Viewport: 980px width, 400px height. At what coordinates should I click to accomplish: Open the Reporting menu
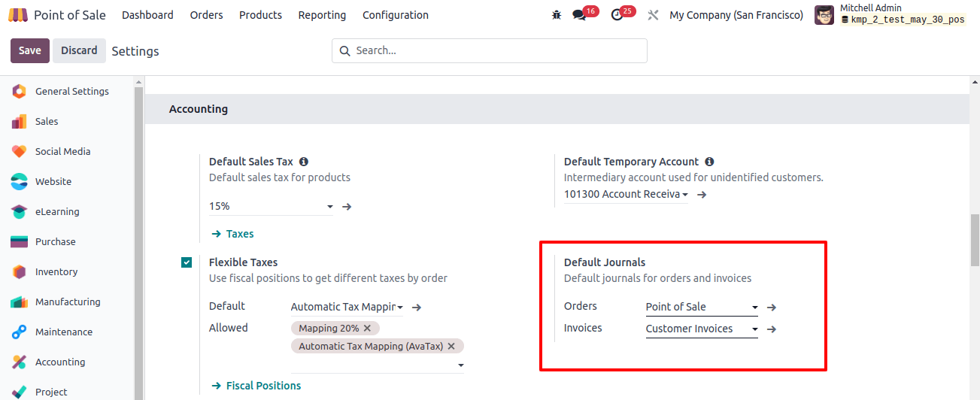coord(322,15)
